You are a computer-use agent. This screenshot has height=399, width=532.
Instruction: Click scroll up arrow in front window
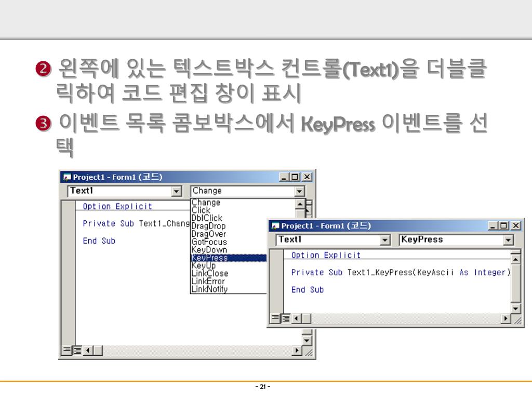(515, 260)
